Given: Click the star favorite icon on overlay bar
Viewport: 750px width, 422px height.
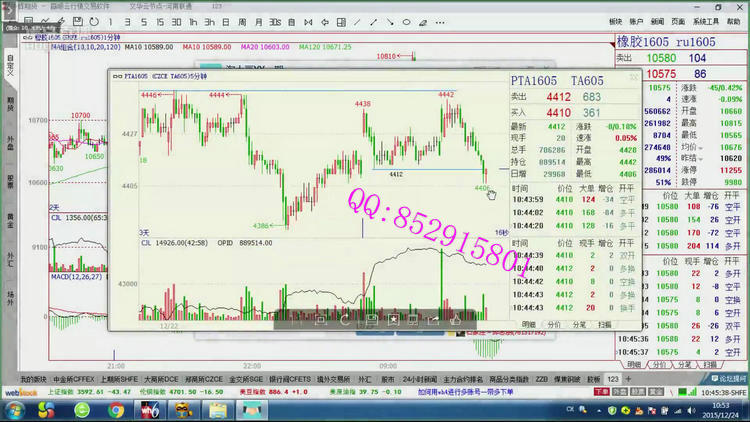Looking at the screenshot, I should 393,320.
